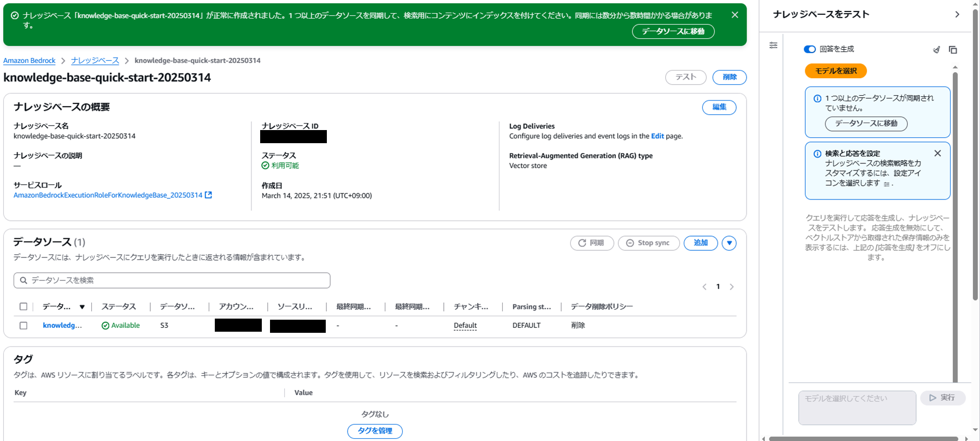
Task: Click the モデルを選択してください prompt input
Action: tap(857, 408)
